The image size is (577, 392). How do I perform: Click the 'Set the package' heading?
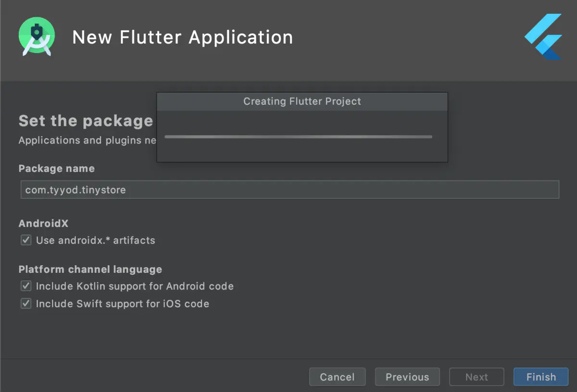click(x=85, y=121)
